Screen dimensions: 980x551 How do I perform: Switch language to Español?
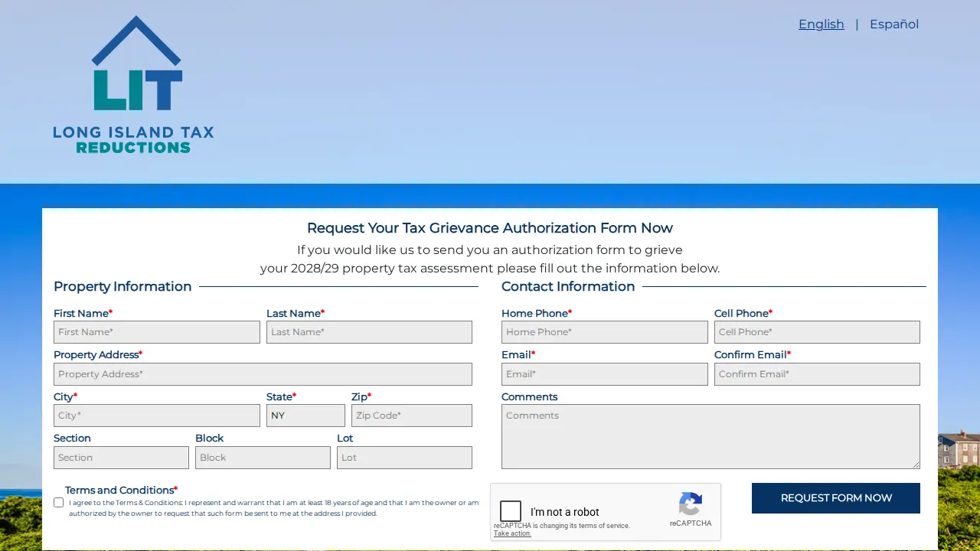[894, 24]
